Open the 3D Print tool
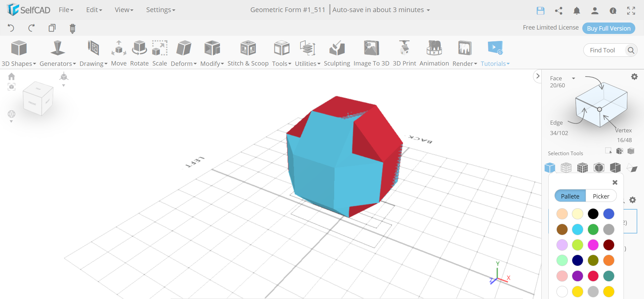Image resolution: width=644 pixels, height=299 pixels. [x=404, y=53]
